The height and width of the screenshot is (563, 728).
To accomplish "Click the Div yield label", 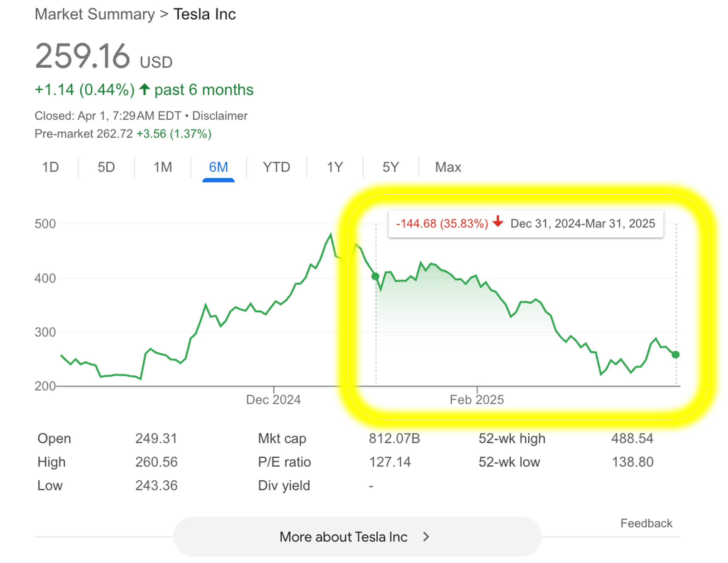I will pyautogui.click(x=284, y=486).
